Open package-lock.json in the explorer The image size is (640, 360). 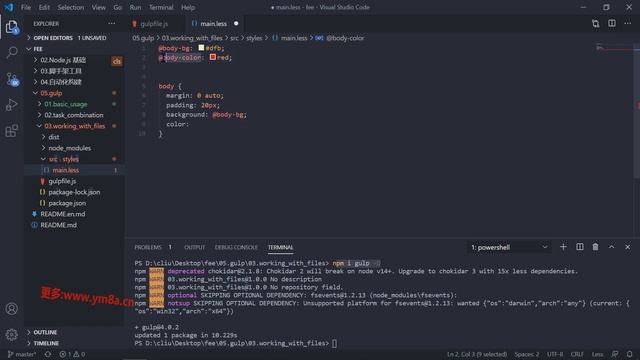pyautogui.click(x=74, y=192)
